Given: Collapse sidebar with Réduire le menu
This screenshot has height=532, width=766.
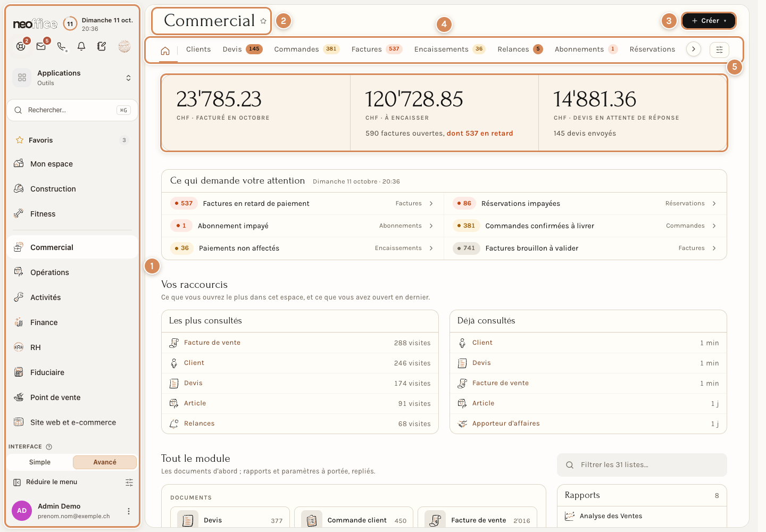Looking at the screenshot, I should 45,482.
